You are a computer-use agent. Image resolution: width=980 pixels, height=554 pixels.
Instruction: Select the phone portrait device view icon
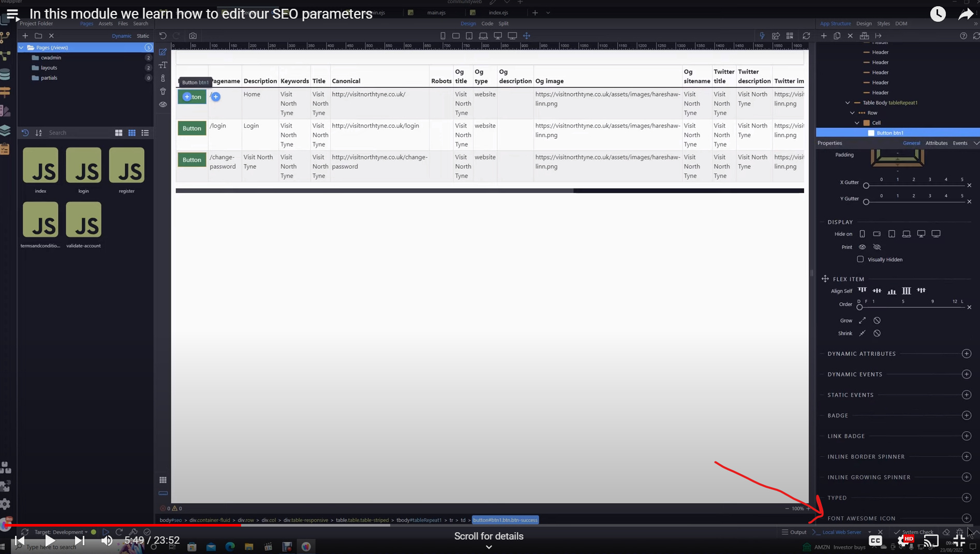442,36
